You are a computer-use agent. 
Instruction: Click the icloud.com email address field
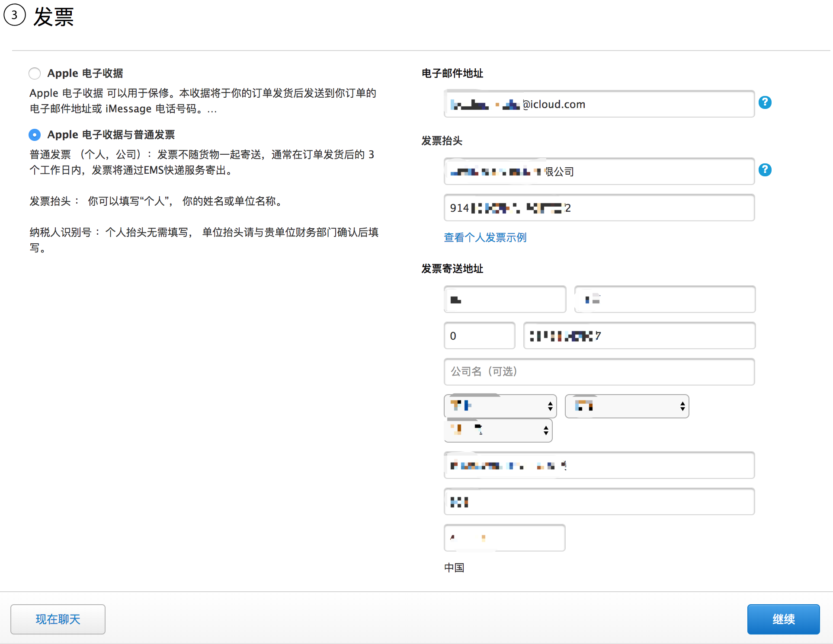(x=599, y=104)
